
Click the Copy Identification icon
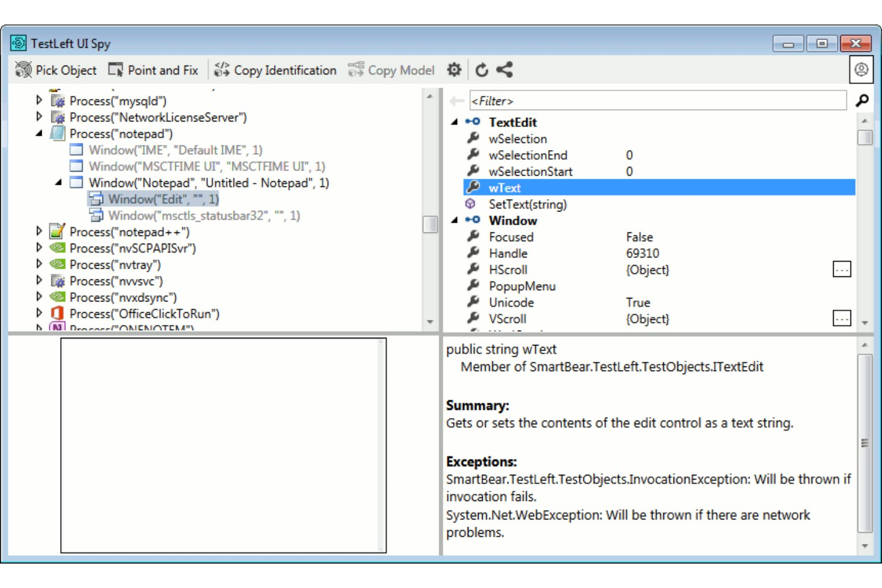coord(222,70)
